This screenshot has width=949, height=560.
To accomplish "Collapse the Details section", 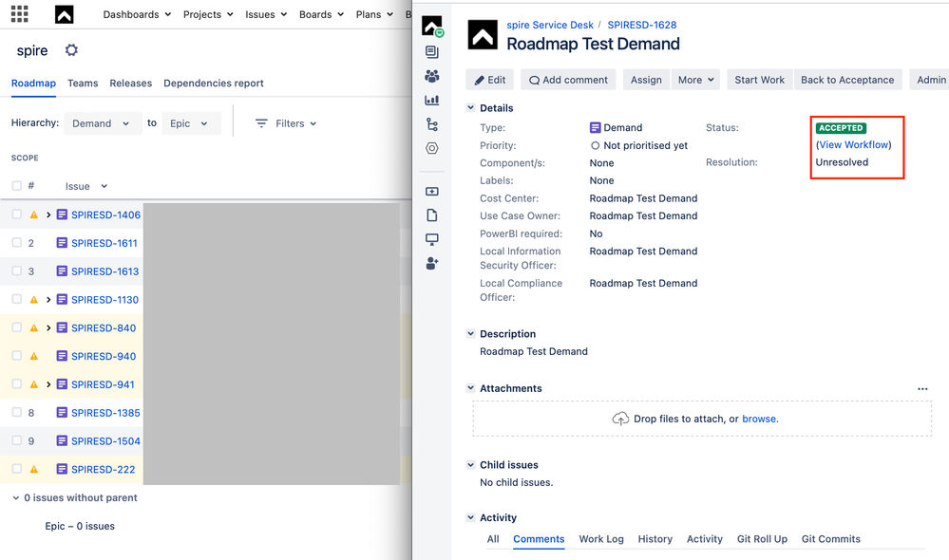I will coord(470,107).
